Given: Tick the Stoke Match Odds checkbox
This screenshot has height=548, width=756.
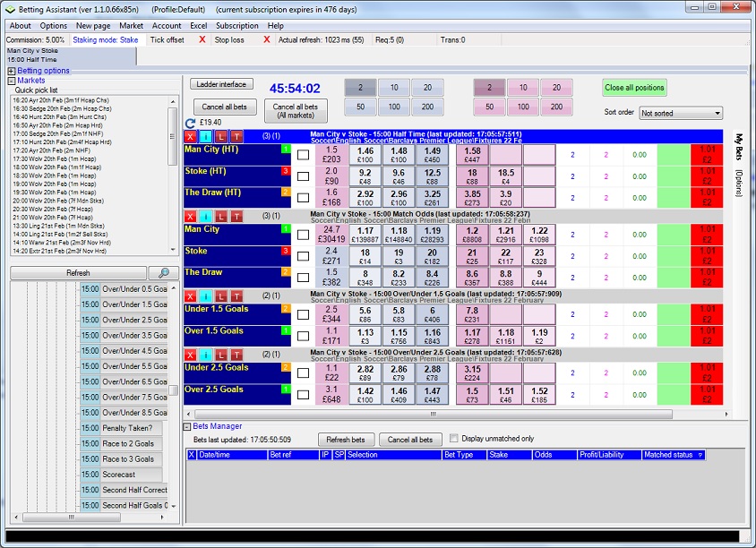Looking at the screenshot, I should (x=304, y=256).
